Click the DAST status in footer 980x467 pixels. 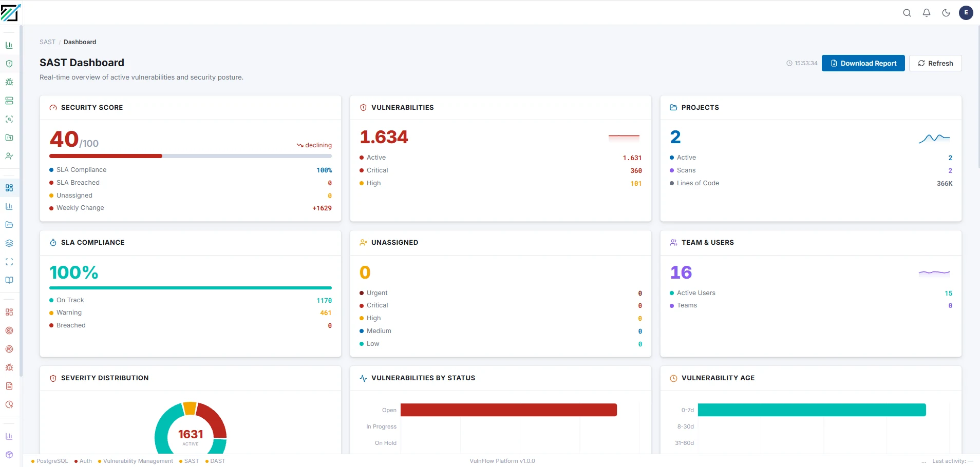(x=215, y=461)
